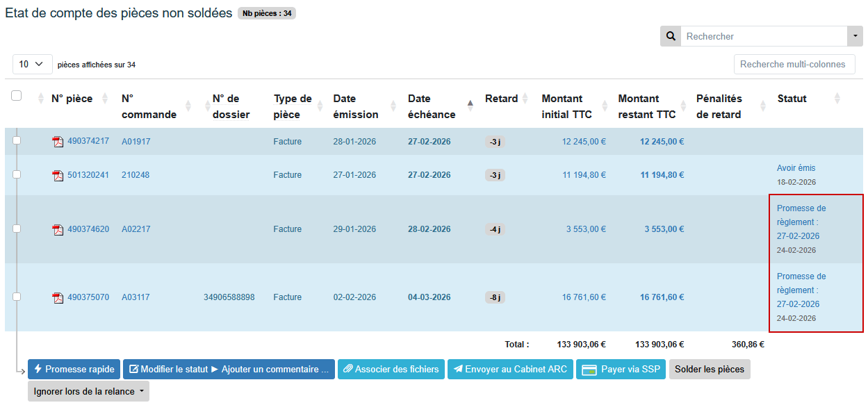Image resolution: width=868 pixels, height=405 pixels.
Task: Click the search magnifier icon
Action: coord(671,36)
